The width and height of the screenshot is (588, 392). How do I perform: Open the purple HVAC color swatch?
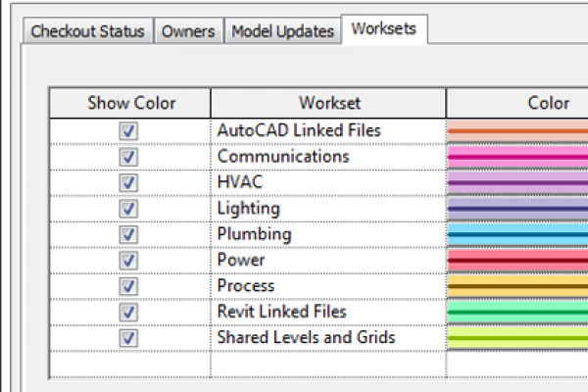[517, 182]
